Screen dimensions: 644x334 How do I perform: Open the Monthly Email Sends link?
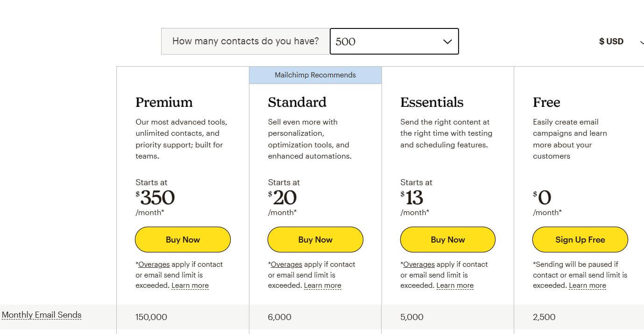[x=42, y=314]
